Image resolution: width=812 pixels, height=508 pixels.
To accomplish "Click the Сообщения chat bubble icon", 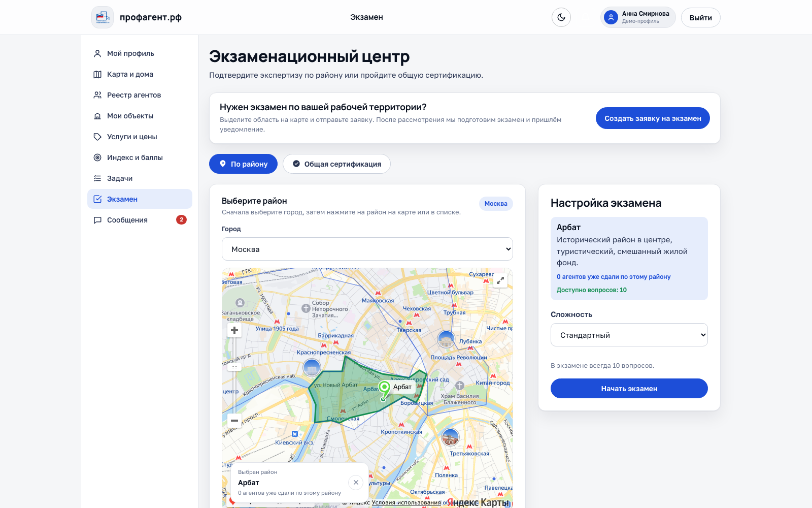I will coord(97,220).
